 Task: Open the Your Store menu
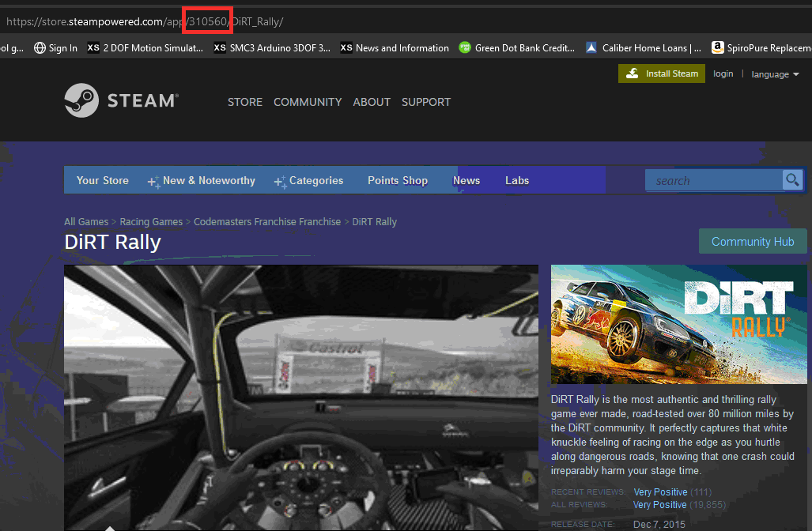[x=103, y=181]
